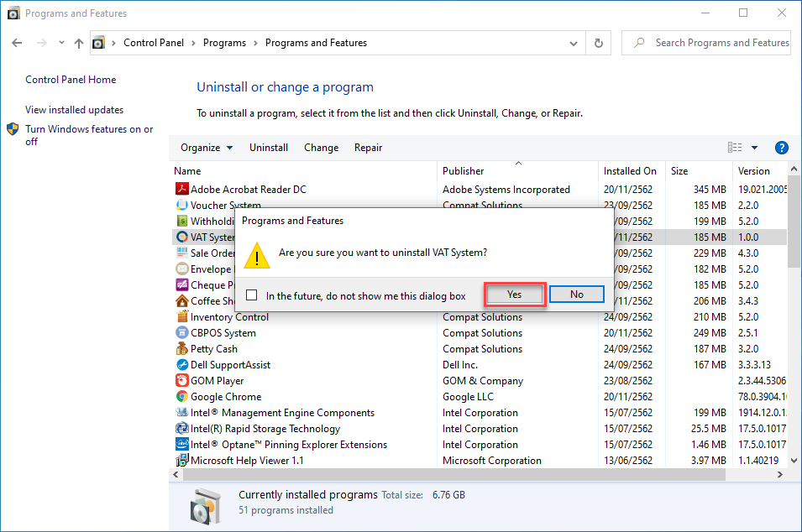Screen dimensions: 802x532
Task: Click the Google Chrome icon
Action: (181, 397)
